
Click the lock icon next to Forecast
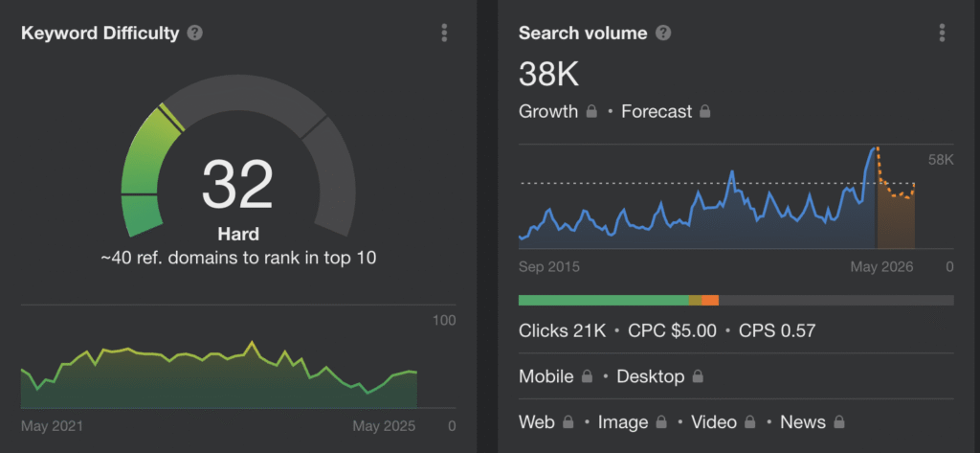point(705,111)
